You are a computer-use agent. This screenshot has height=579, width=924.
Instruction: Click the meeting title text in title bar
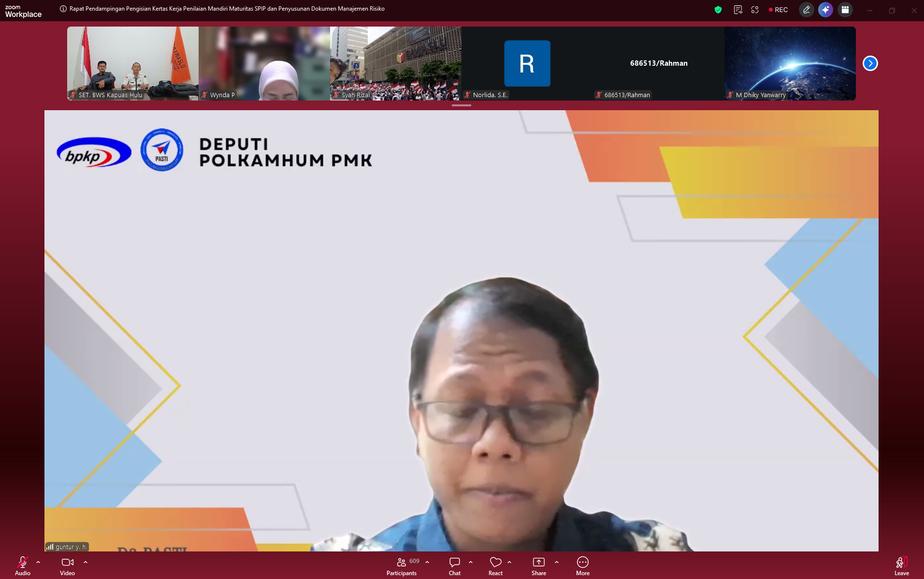(x=227, y=9)
